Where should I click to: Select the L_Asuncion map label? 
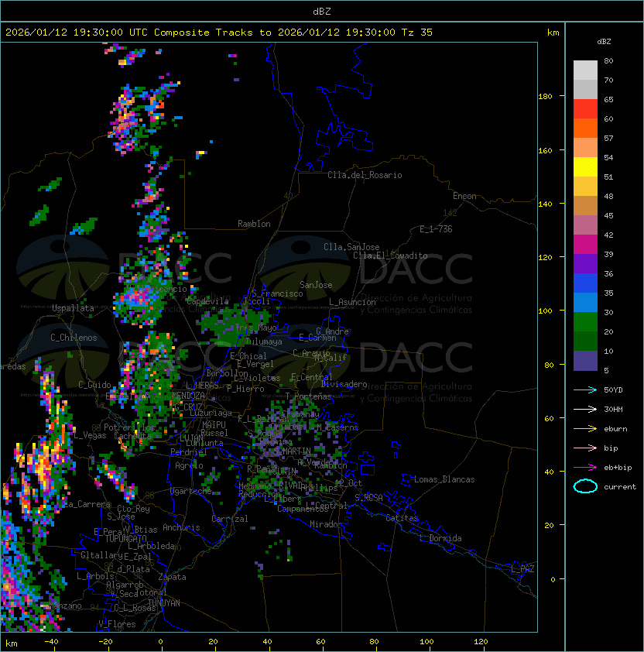pos(352,302)
